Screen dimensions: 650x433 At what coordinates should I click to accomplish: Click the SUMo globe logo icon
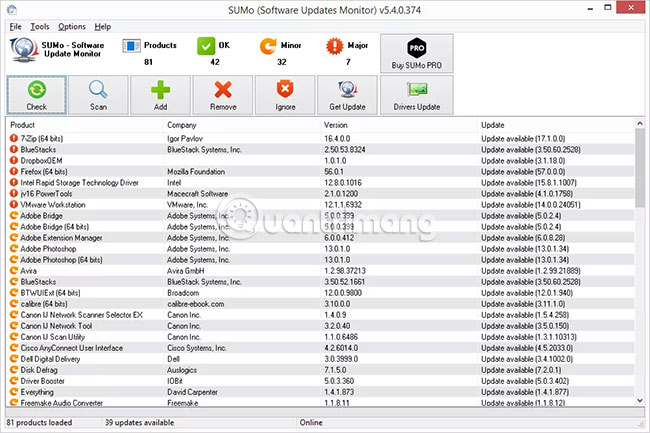pos(24,49)
